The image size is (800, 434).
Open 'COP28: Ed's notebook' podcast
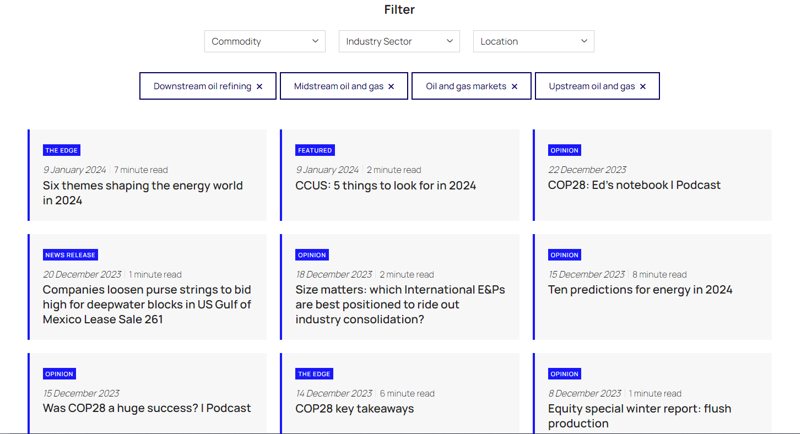coord(634,185)
